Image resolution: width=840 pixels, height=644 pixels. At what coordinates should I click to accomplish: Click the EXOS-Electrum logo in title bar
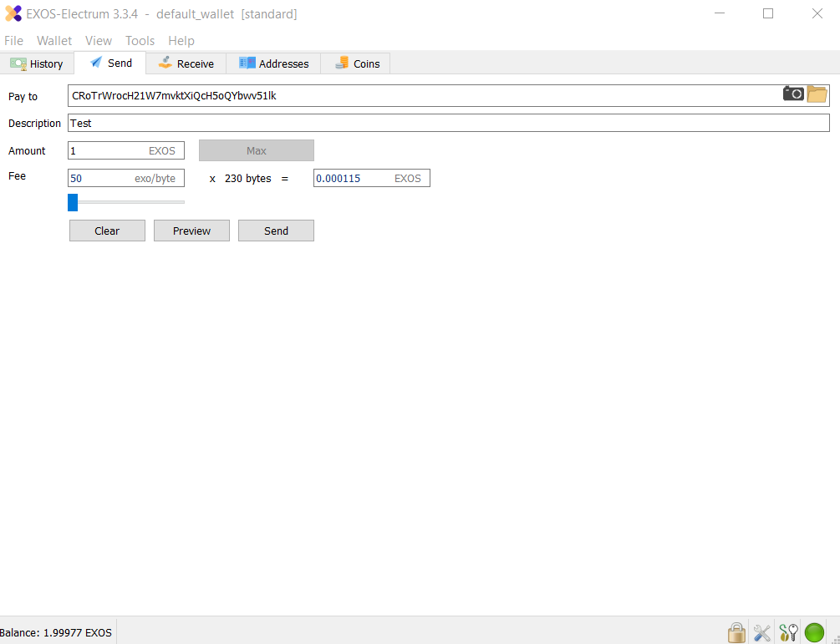pos(13,13)
